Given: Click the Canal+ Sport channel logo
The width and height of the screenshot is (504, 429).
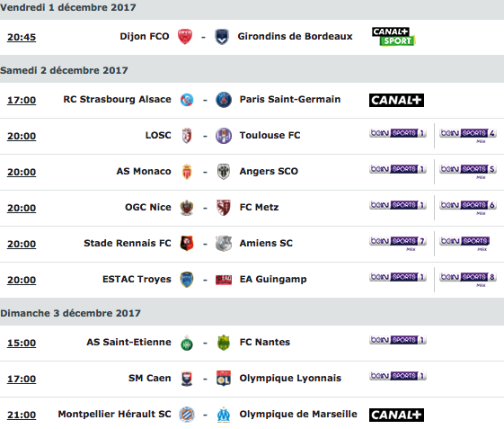Looking at the screenshot, I should [x=393, y=36].
